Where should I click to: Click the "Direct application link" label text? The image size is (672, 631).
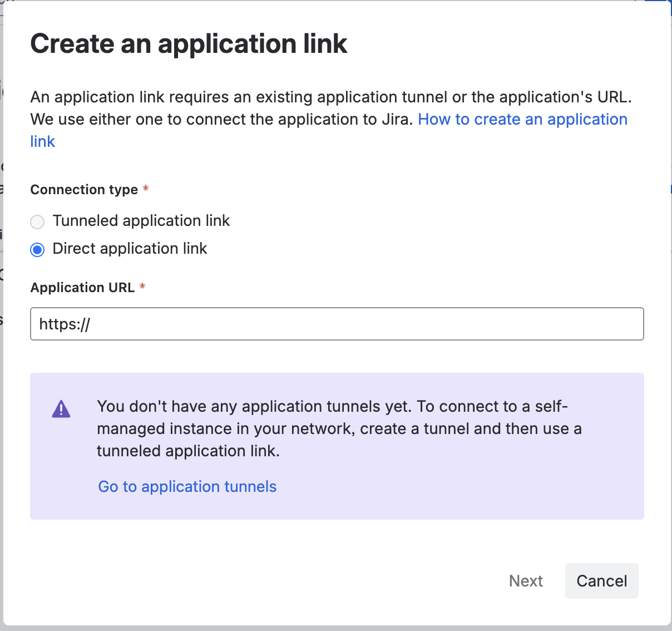pos(130,249)
